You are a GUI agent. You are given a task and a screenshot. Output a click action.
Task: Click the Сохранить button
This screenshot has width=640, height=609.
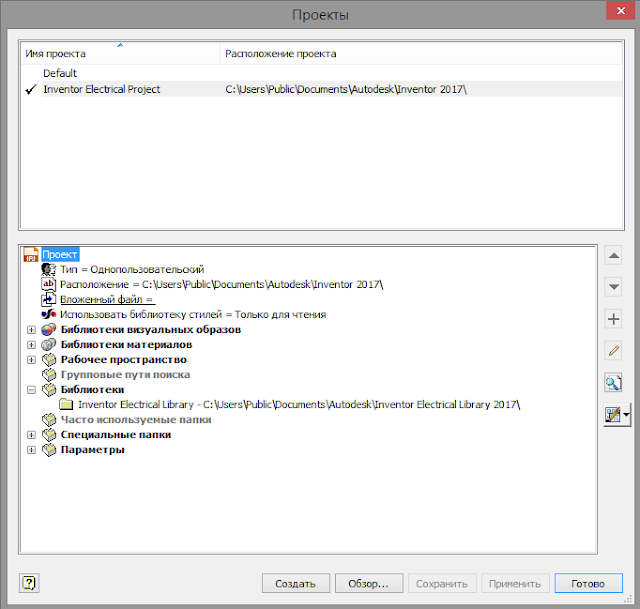[442, 583]
